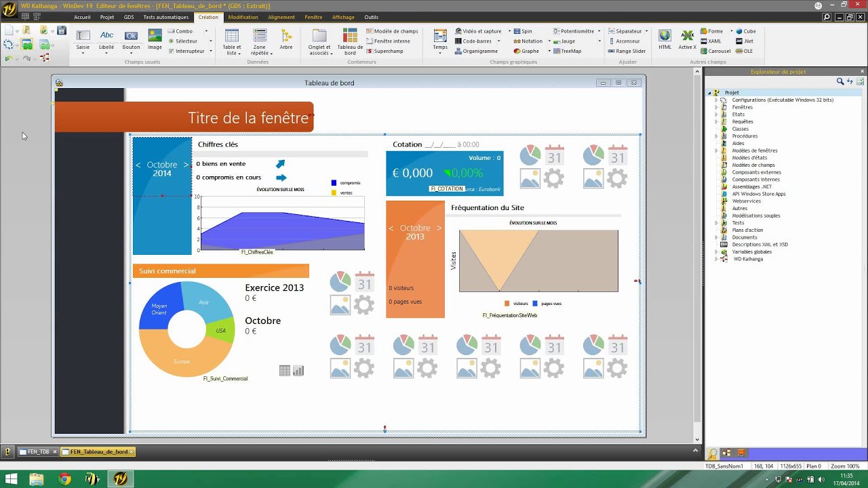The width and height of the screenshot is (868, 488).
Task: Expand the Fenêtres tree node
Action: (716, 107)
